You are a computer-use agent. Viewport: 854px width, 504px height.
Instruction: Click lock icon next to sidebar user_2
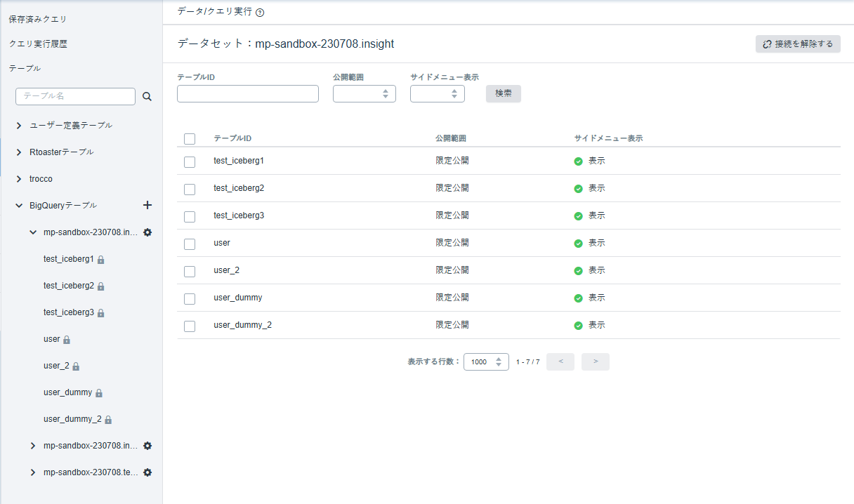pos(76,366)
